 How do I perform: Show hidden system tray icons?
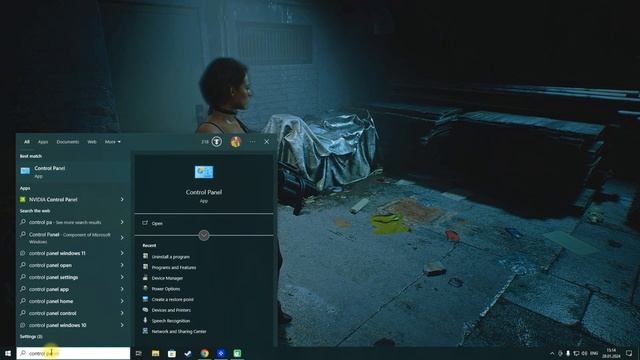click(x=552, y=353)
